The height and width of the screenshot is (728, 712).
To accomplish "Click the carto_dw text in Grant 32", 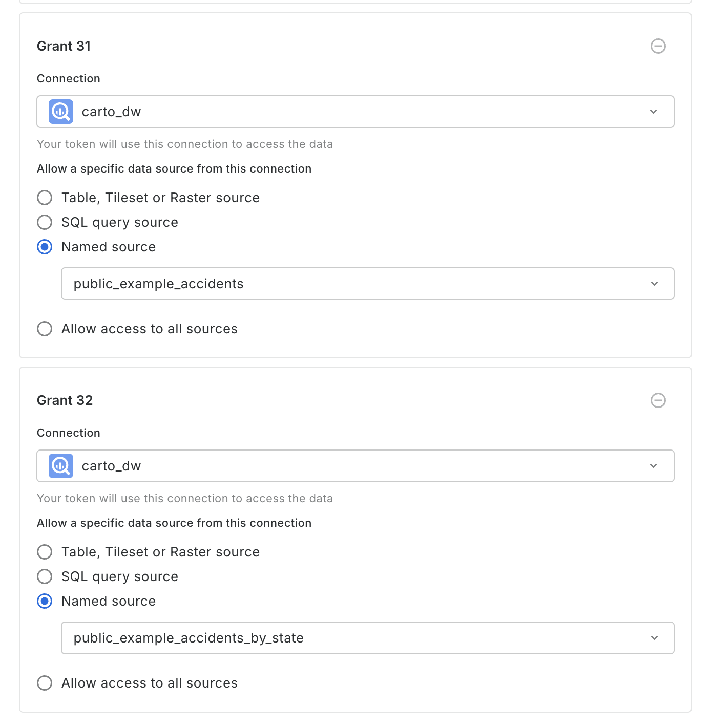I will 111,466.
